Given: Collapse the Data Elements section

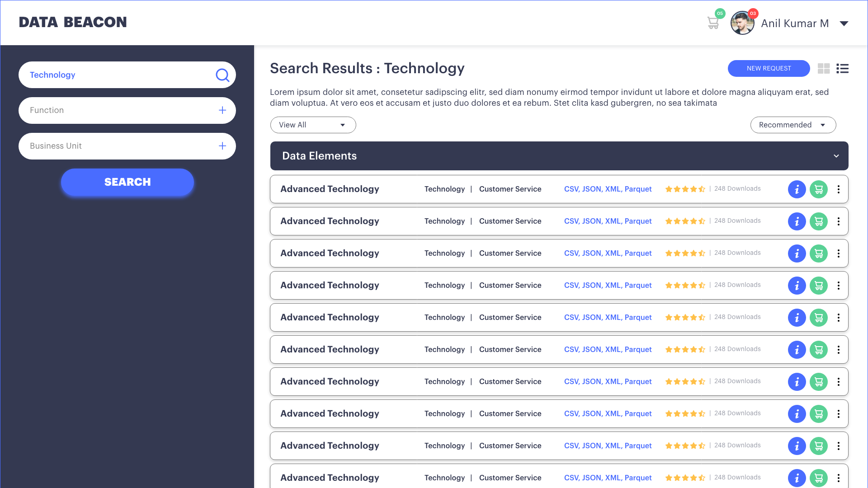Looking at the screenshot, I should click(836, 156).
